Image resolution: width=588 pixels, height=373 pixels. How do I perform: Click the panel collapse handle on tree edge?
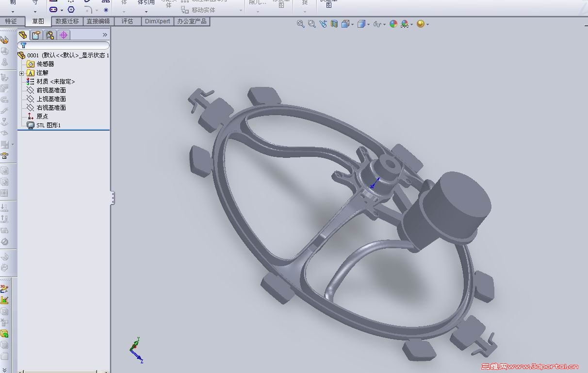tap(113, 198)
